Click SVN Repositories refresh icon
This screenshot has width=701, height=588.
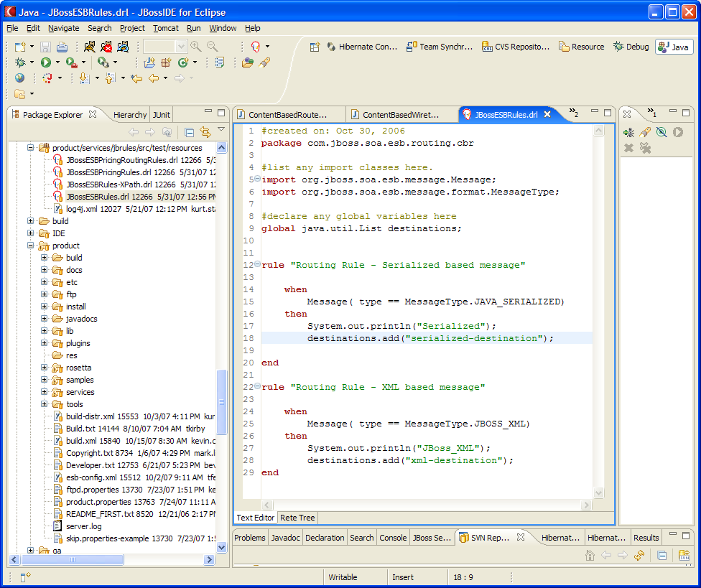639,556
